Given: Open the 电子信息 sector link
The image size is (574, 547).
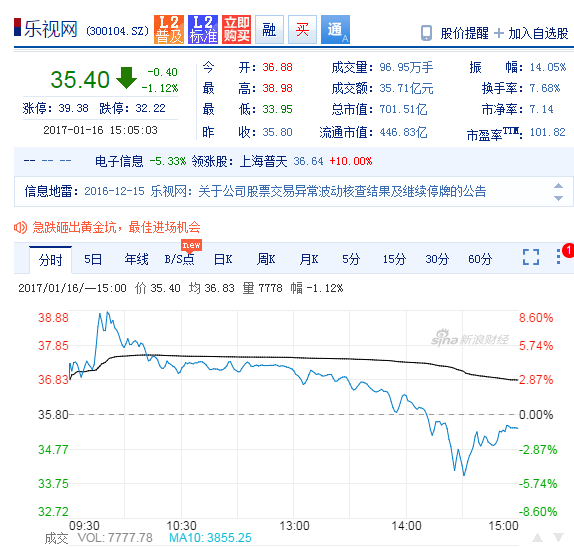Looking at the screenshot, I should coord(119,161).
